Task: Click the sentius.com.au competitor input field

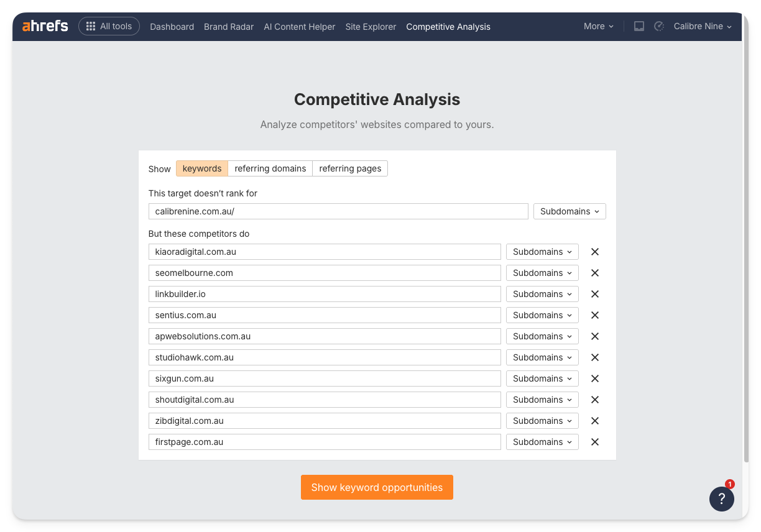Action: coord(324,315)
